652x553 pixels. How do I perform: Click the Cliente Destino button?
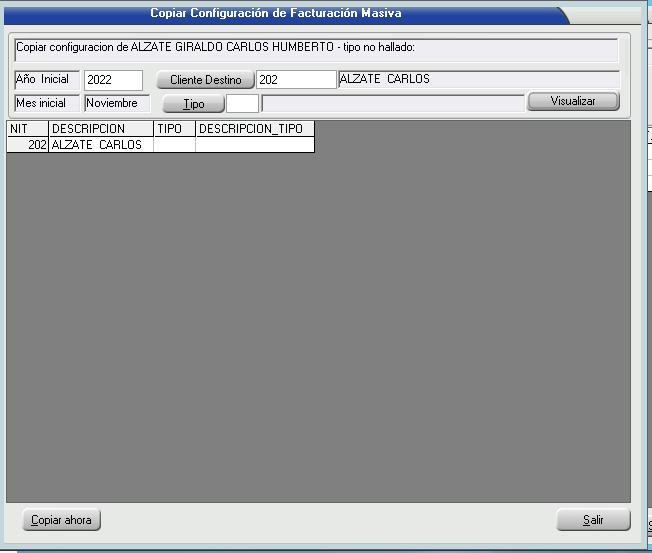tap(205, 80)
